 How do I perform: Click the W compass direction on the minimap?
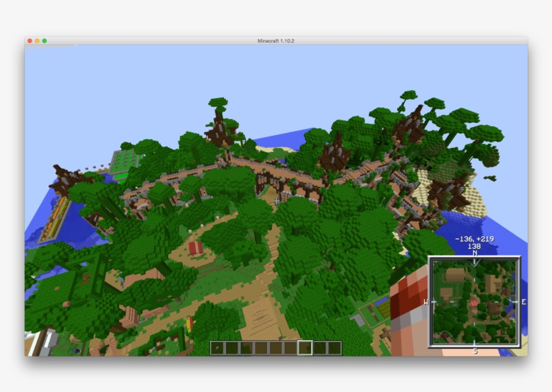(x=425, y=301)
